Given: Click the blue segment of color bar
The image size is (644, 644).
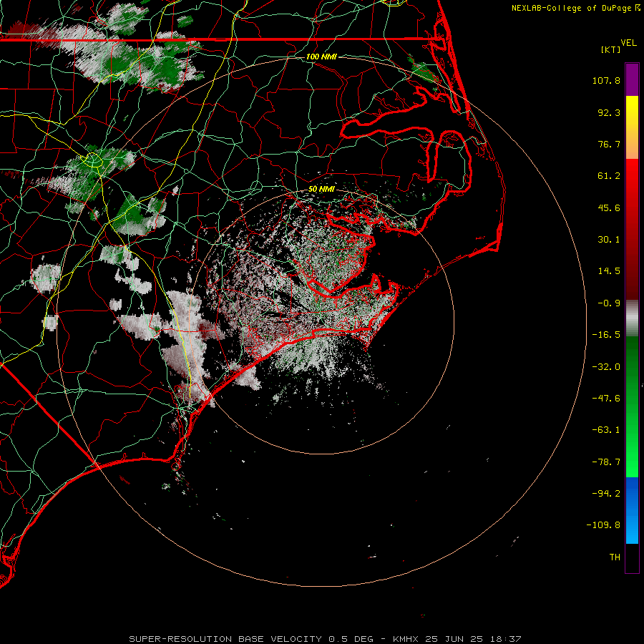Looking at the screenshot, I should (x=632, y=510).
